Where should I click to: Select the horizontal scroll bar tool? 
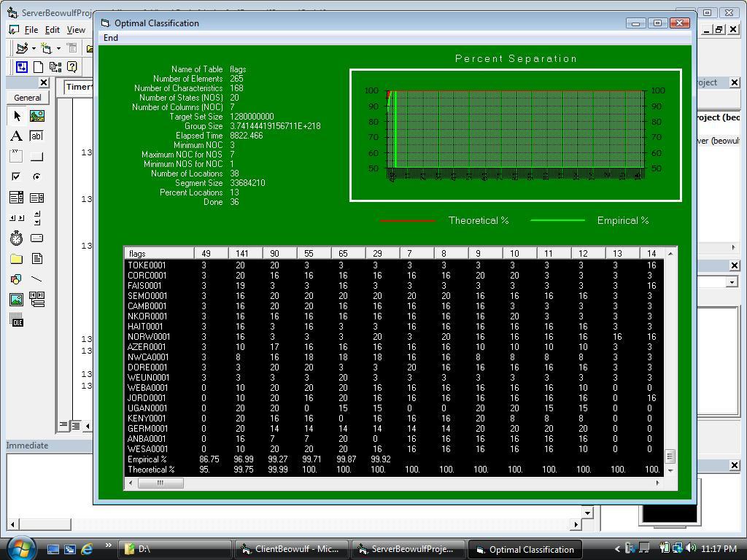17,217
